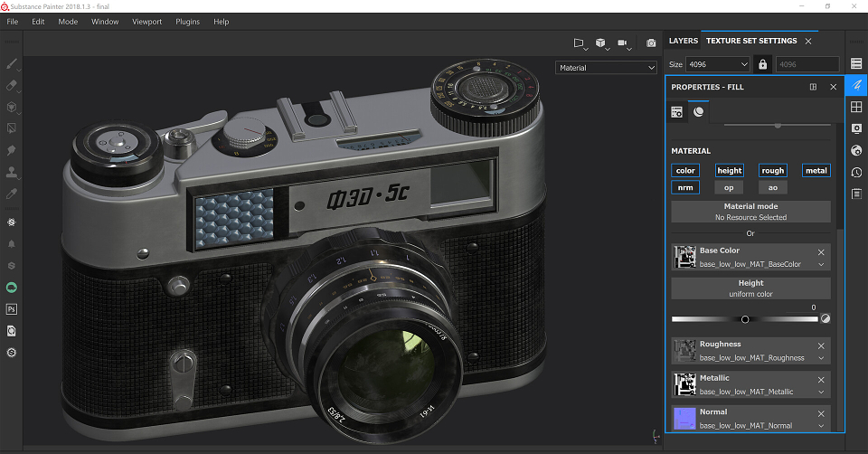Expand the Normal resource chevron
Viewport: 868px width, 454px height.
point(821,426)
